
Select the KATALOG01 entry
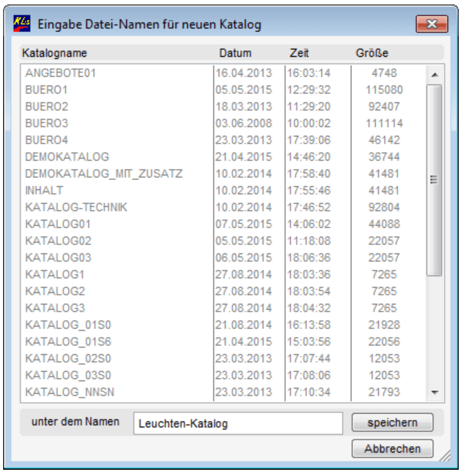[58, 224]
